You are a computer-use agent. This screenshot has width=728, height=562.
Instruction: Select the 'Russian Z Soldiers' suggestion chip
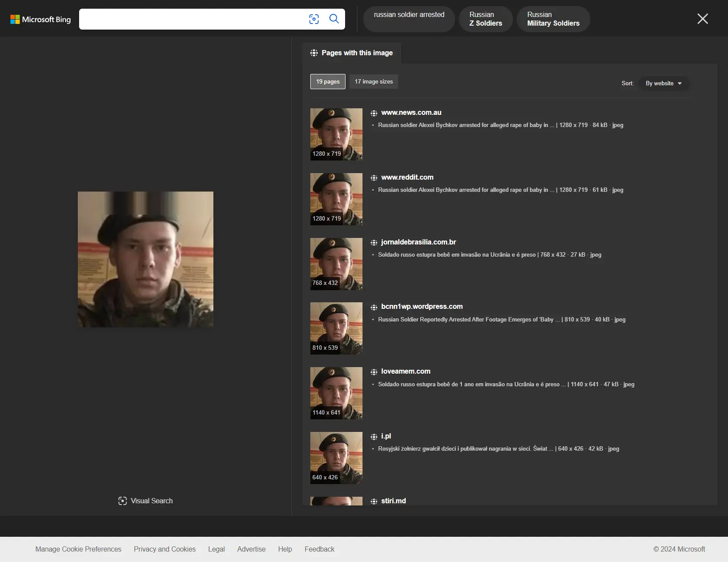click(x=485, y=19)
